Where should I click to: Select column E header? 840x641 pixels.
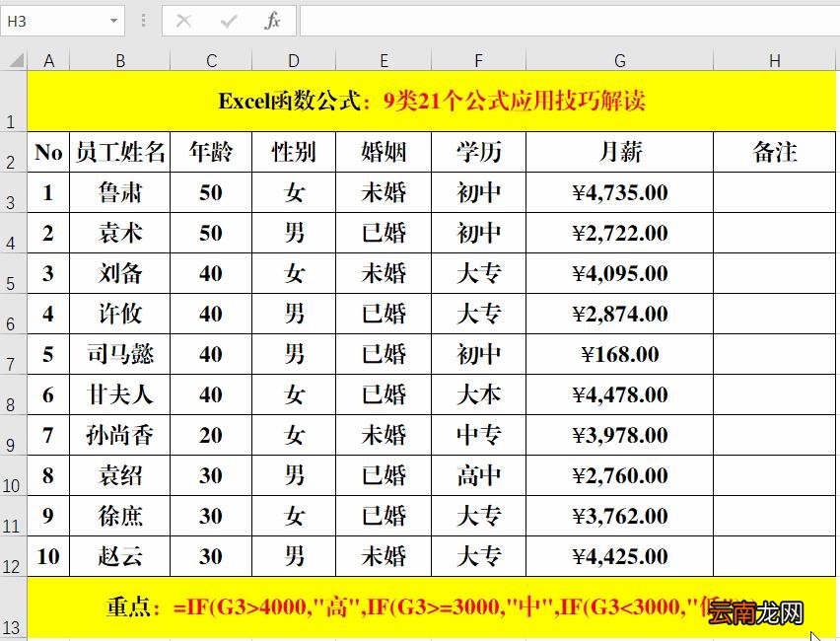point(384,60)
